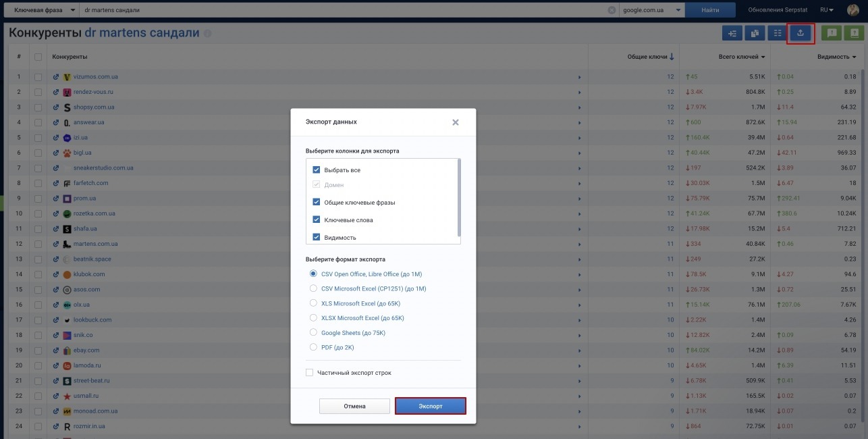Viewport: 868px width, 439px height.
Task: Click the green feedback exclamation icon
Action: point(832,32)
